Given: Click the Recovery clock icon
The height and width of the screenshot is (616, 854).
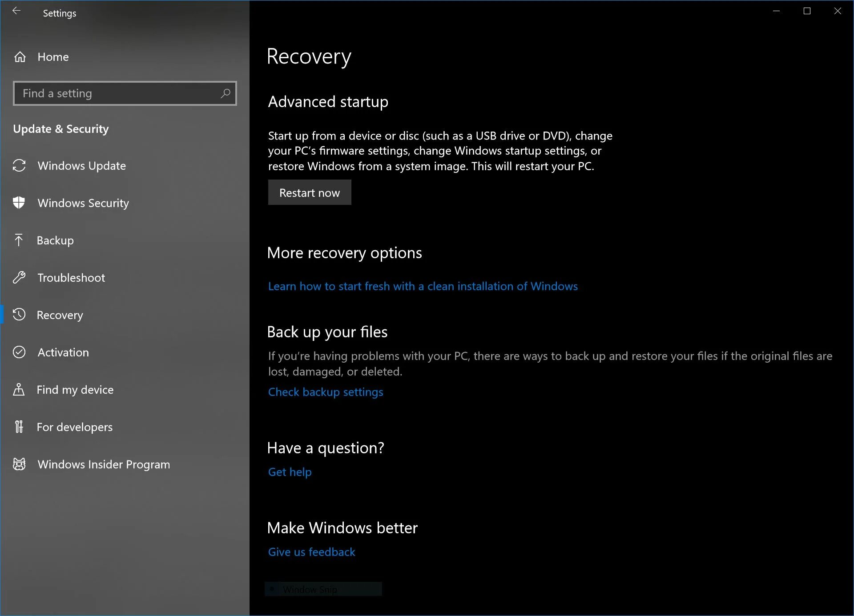Looking at the screenshot, I should tap(19, 315).
